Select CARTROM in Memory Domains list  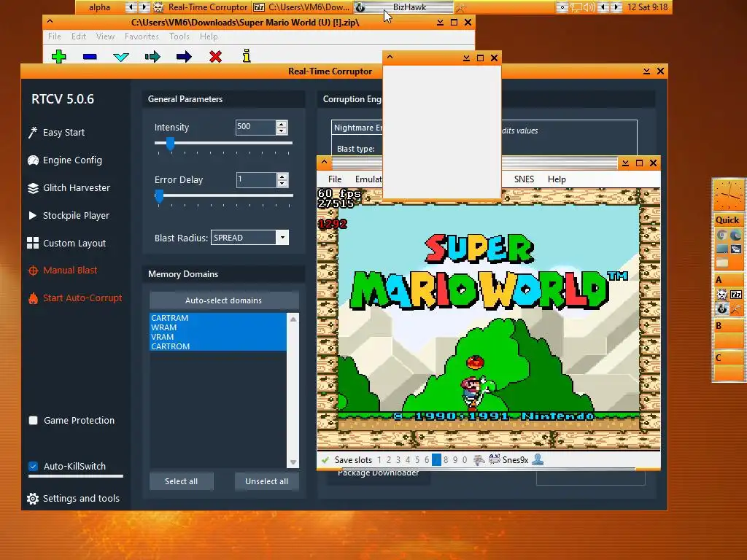click(x=217, y=346)
